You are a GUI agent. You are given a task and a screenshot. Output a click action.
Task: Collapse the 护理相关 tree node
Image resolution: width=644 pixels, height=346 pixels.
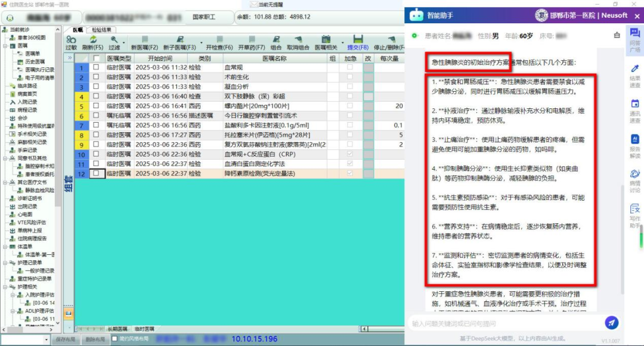[x=5, y=286]
